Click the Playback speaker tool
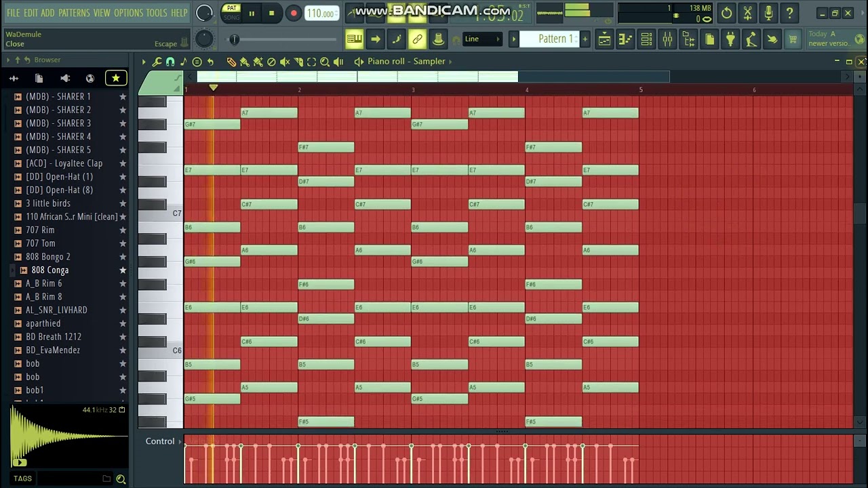The width and height of the screenshot is (868, 488). 338,62
